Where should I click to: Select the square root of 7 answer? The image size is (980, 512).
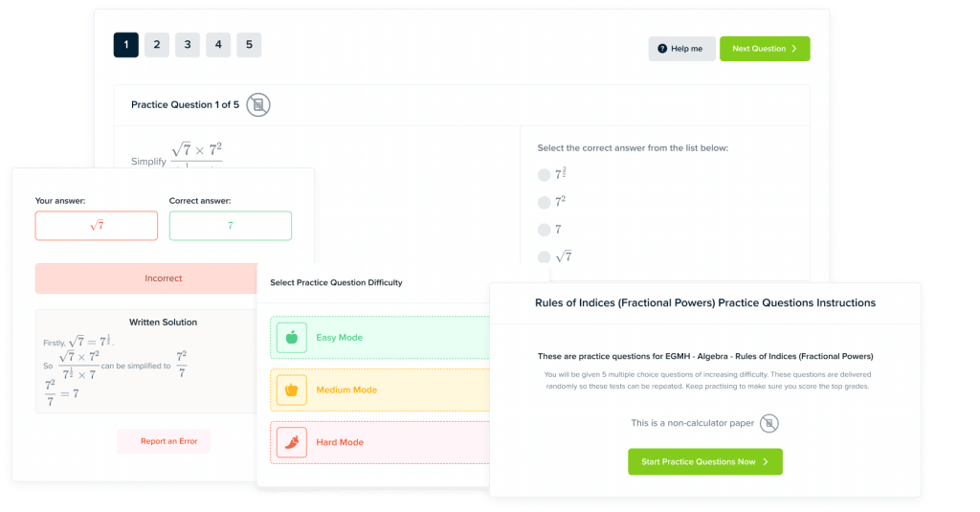coord(545,256)
